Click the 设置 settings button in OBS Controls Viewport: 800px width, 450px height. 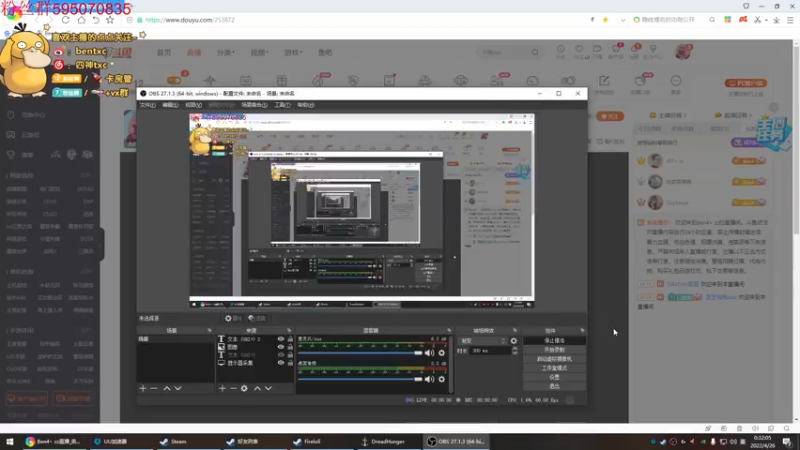[x=554, y=377]
